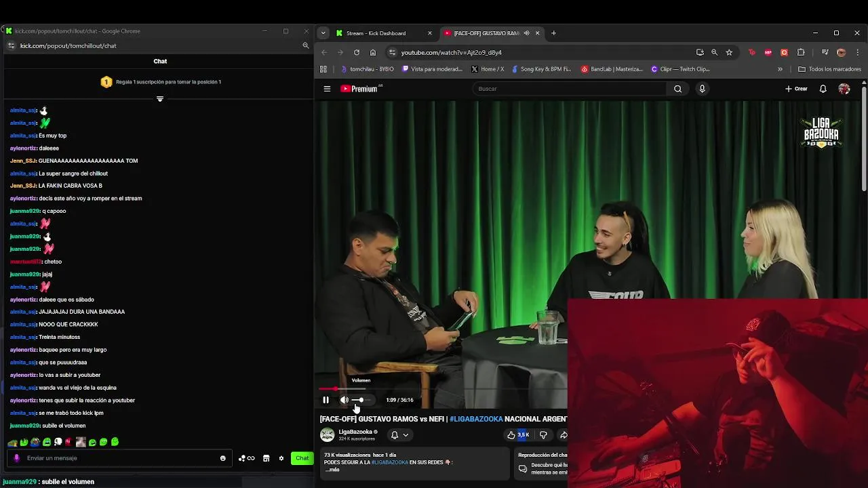Open YouTube account avatar menu
Image resolution: width=868 pixels, height=488 pixels.
point(844,89)
